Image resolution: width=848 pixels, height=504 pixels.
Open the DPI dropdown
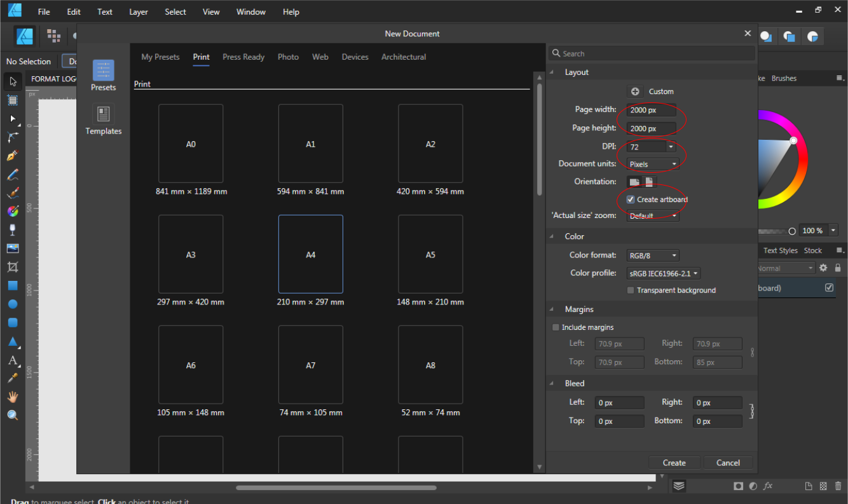(x=671, y=146)
